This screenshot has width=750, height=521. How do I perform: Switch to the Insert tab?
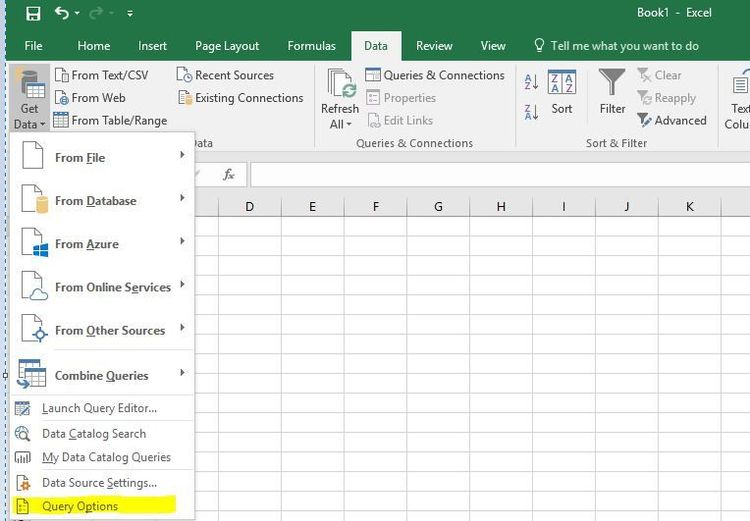click(152, 46)
